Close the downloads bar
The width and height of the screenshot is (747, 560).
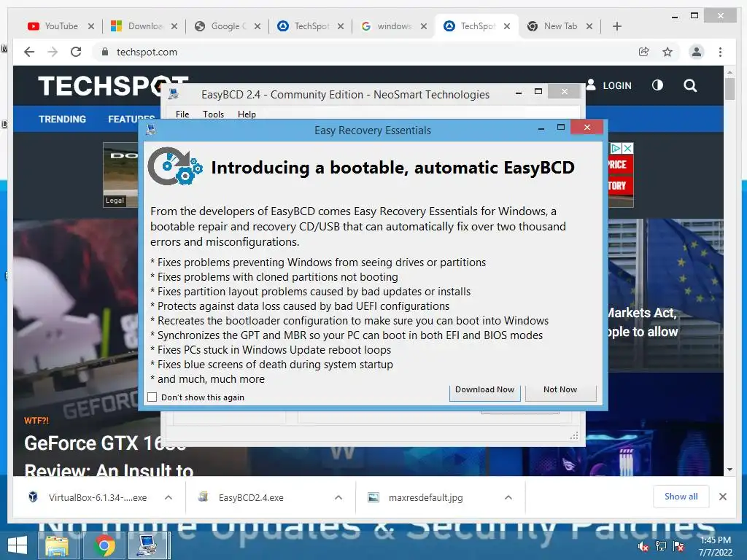point(723,497)
